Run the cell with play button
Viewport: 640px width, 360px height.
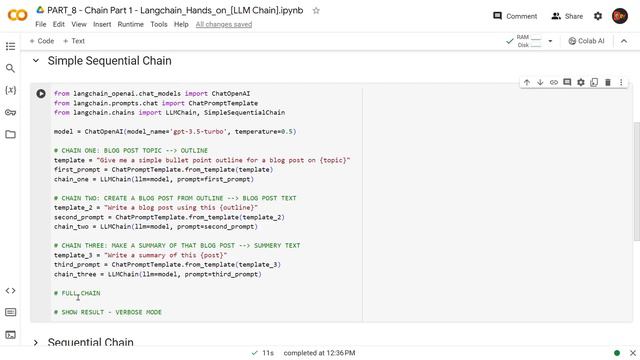coord(41,93)
